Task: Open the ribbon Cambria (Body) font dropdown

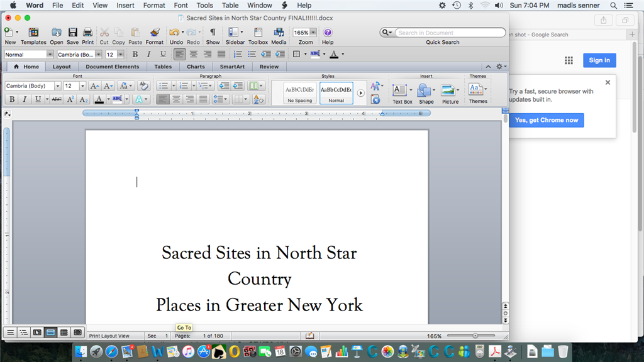Action: (57, 85)
